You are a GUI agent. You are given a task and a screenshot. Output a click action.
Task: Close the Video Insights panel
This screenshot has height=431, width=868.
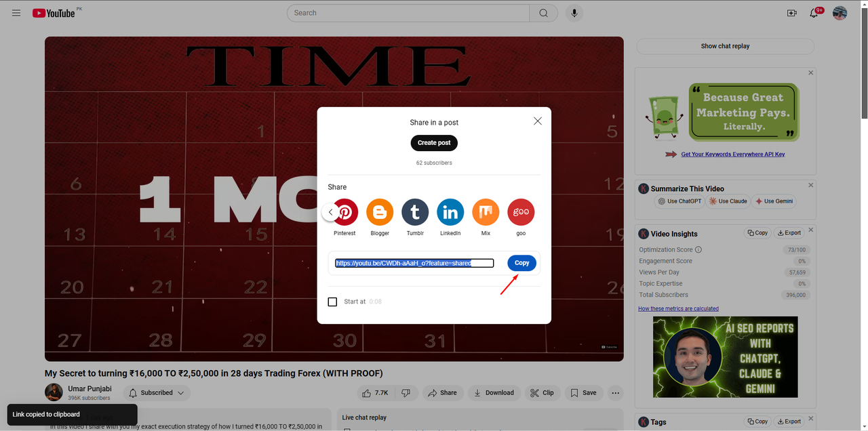[x=810, y=230]
